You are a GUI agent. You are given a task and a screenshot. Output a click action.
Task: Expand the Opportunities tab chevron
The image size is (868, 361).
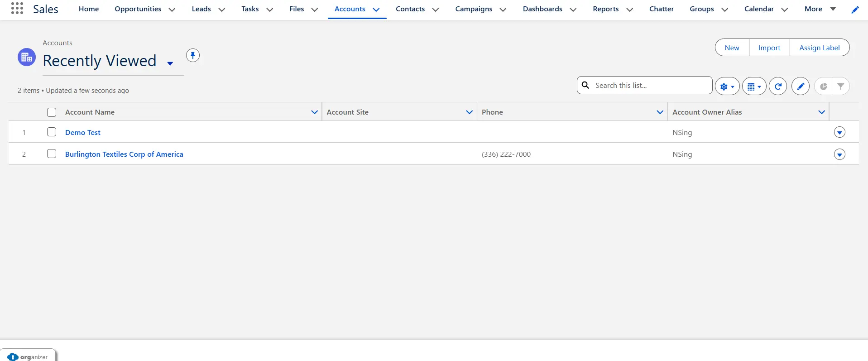(x=172, y=10)
